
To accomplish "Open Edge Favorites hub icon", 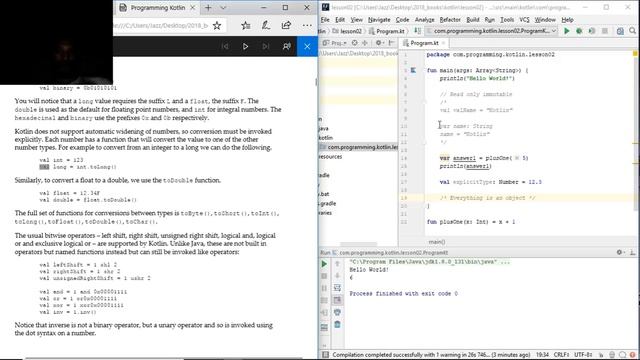I will [x=246, y=25].
